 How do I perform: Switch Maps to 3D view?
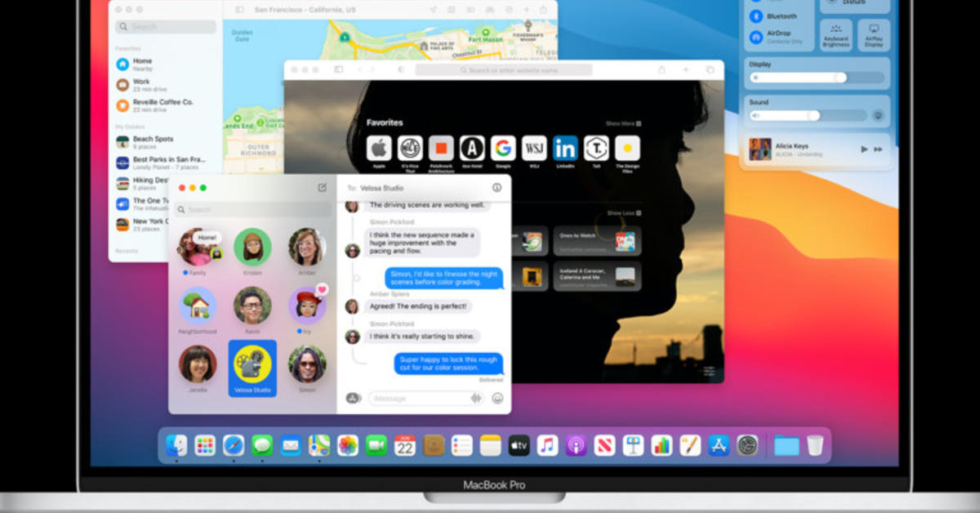471,10
